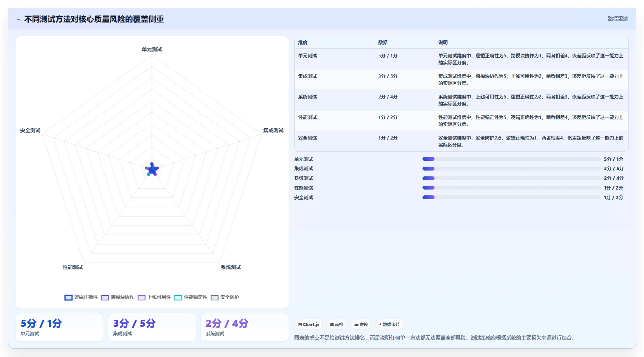This screenshot has width=644, height=357.
Task: Click the 性能测试 progress bar
Action: [511, 188]
